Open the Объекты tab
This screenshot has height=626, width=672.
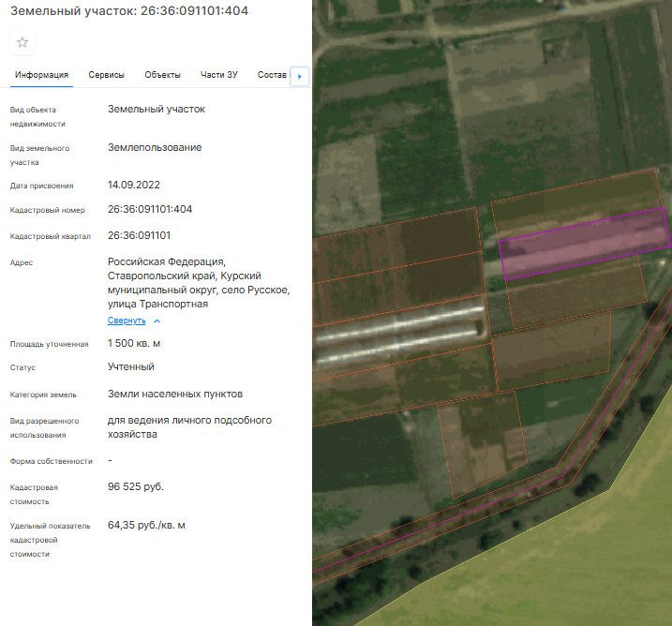pos(162,75)
